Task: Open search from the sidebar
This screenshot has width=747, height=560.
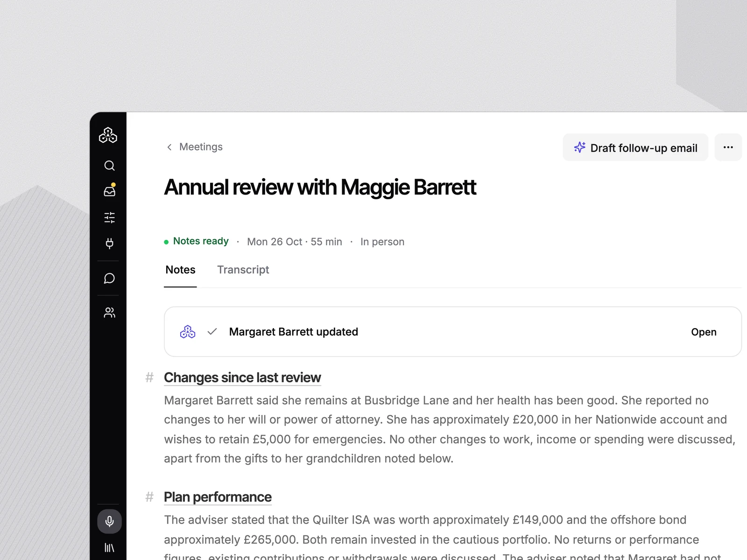Action: (109, 166)
